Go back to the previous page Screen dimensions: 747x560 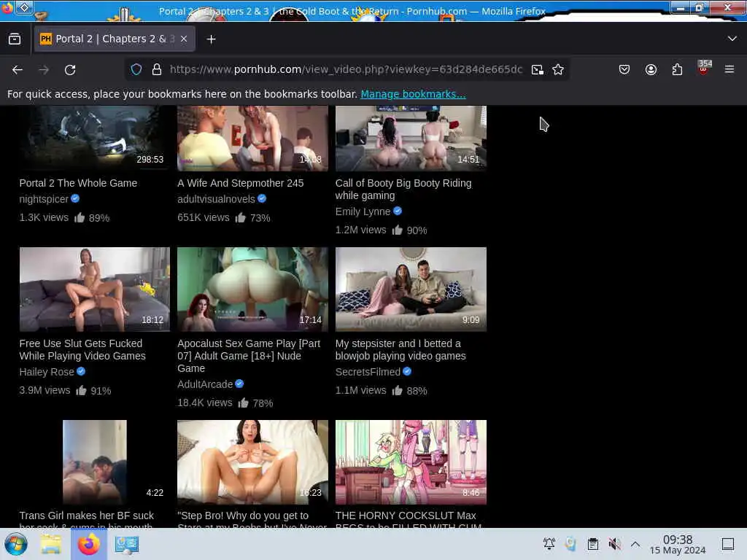tap(18, 70)
